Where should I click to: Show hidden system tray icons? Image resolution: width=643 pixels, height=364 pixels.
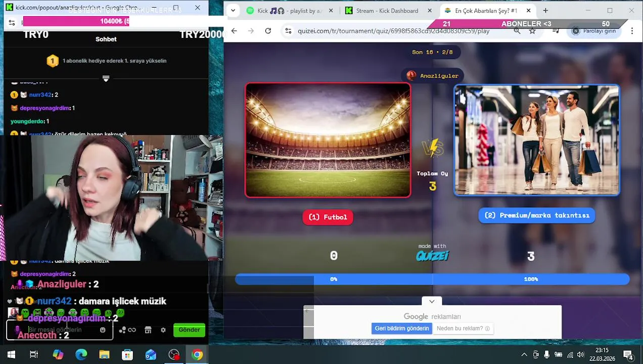coord(524,355)
